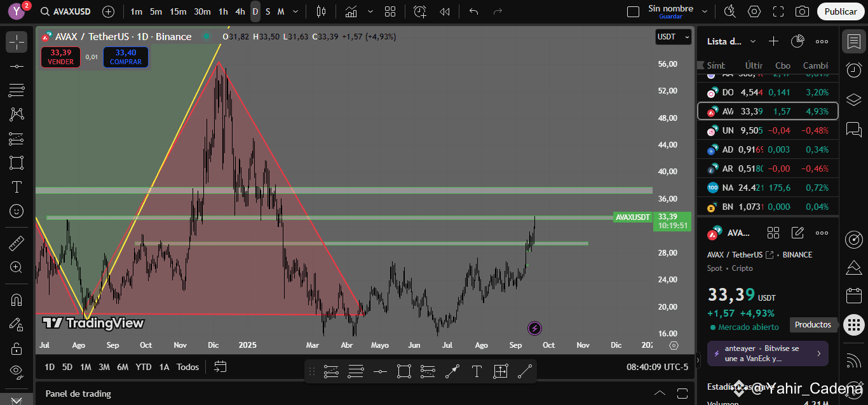This screenshot has width=868, height=405.
Task: Edit symbol notes in details panel
Action: pyautogui.click(x=797, y=233)
